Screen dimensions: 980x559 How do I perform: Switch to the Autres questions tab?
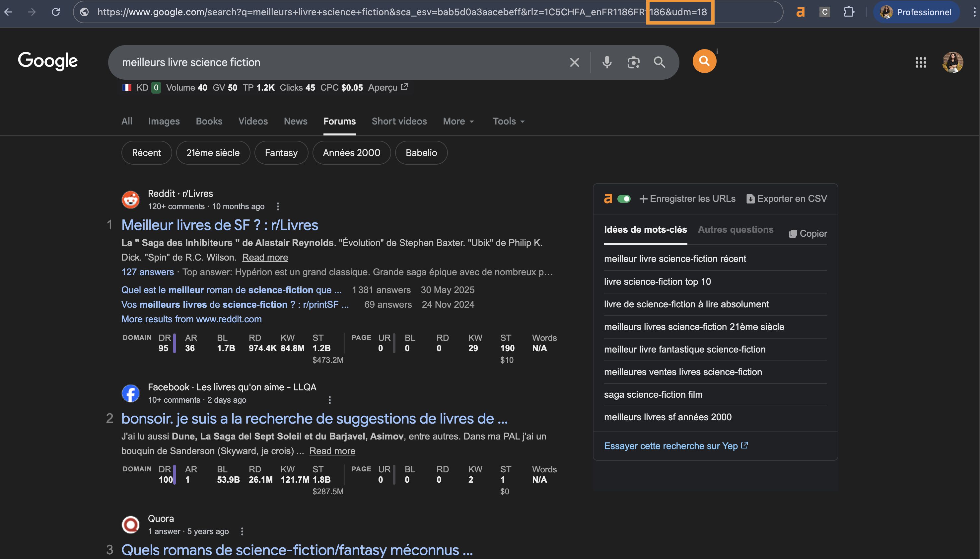735,230
